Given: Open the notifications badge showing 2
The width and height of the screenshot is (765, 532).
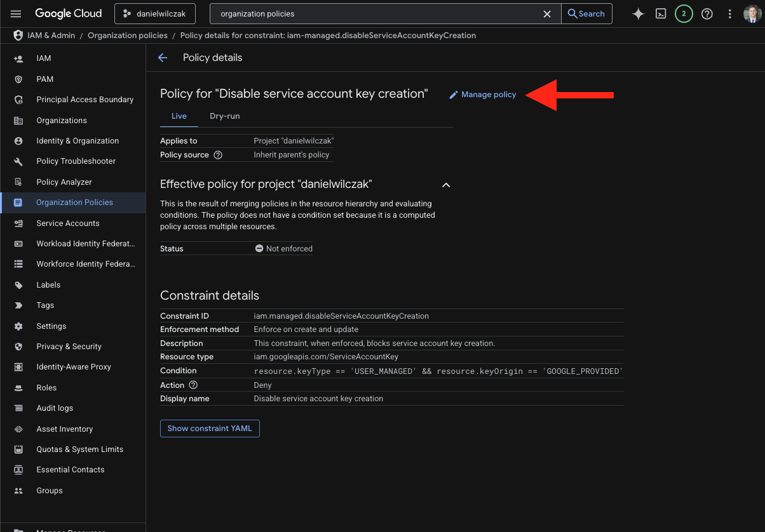Looking at the screenshot, I should click(x=684, y=13).
